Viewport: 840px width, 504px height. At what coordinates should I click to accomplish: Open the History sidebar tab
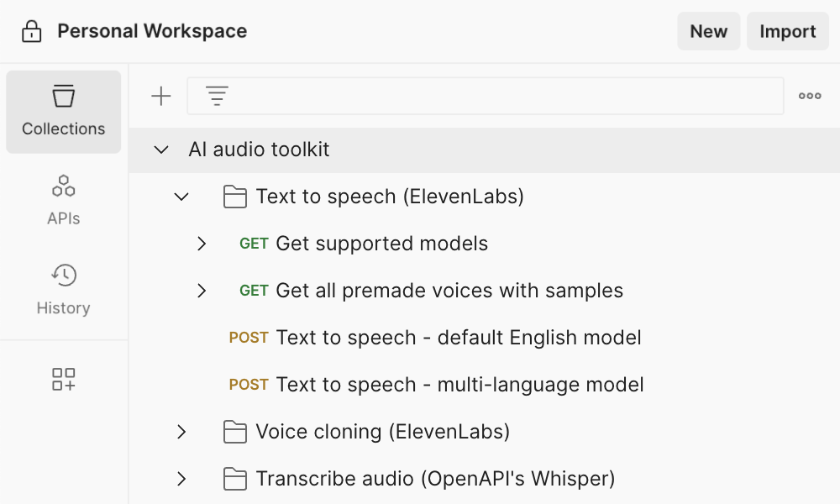coord(64,290)
